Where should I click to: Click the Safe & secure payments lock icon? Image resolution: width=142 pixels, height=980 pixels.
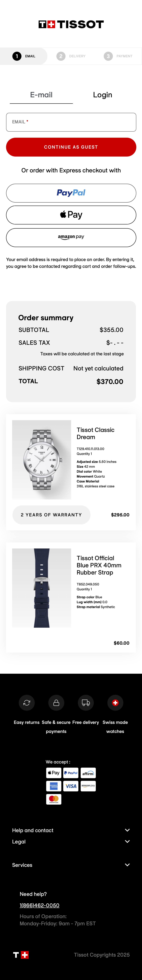(56, 703)
